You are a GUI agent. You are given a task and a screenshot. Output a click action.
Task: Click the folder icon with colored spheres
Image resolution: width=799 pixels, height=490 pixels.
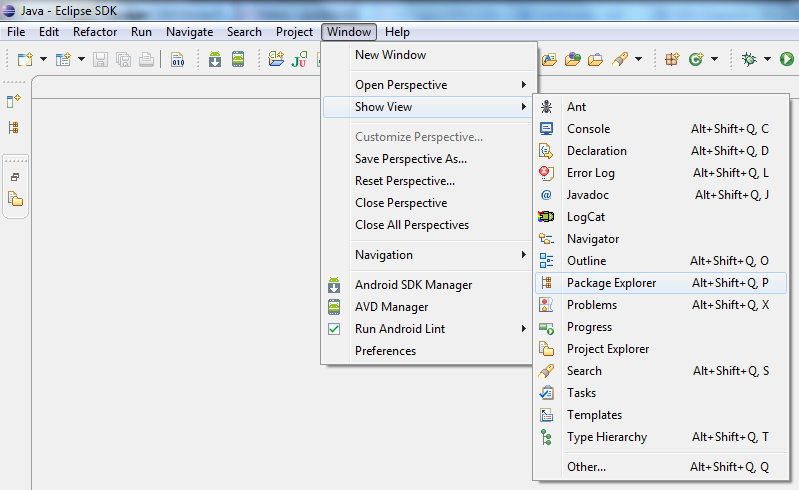[573, 60]
